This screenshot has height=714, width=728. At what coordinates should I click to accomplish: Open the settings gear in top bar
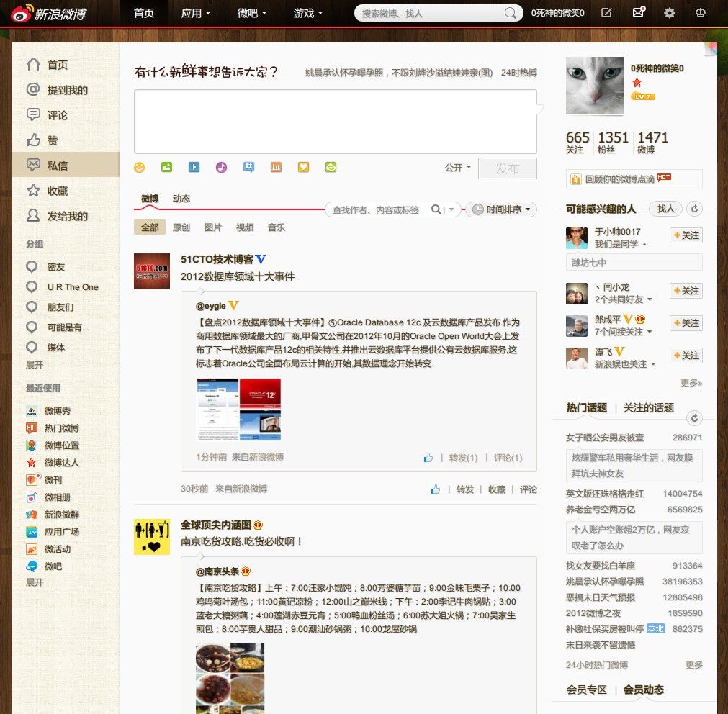coord(669,13)
